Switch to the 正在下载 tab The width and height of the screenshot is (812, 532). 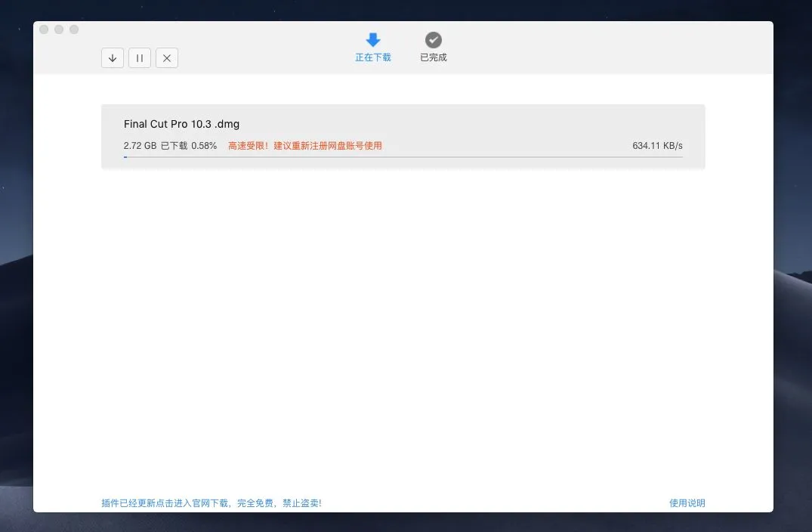(x=373, y=47)
